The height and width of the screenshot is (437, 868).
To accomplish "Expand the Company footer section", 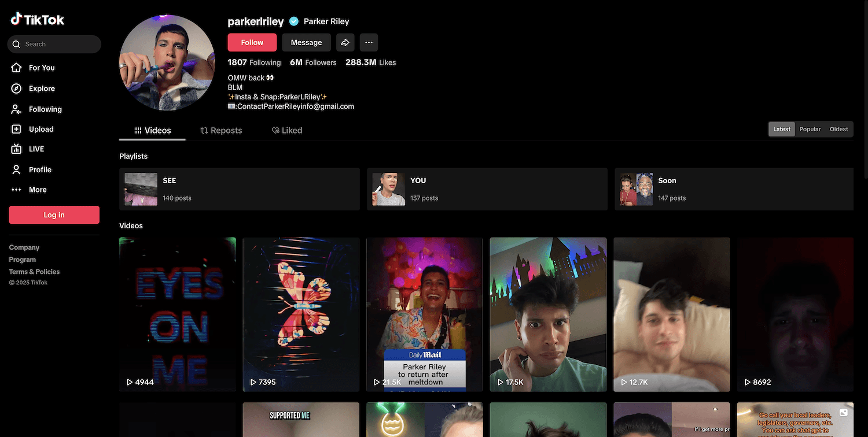I will point(24,247).
